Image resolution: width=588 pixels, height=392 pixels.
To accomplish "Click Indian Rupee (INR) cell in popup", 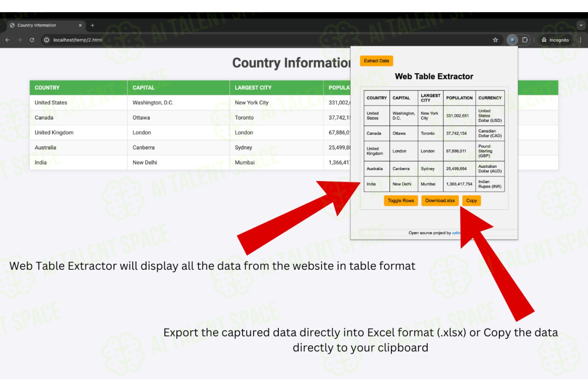I will (490, 184).
